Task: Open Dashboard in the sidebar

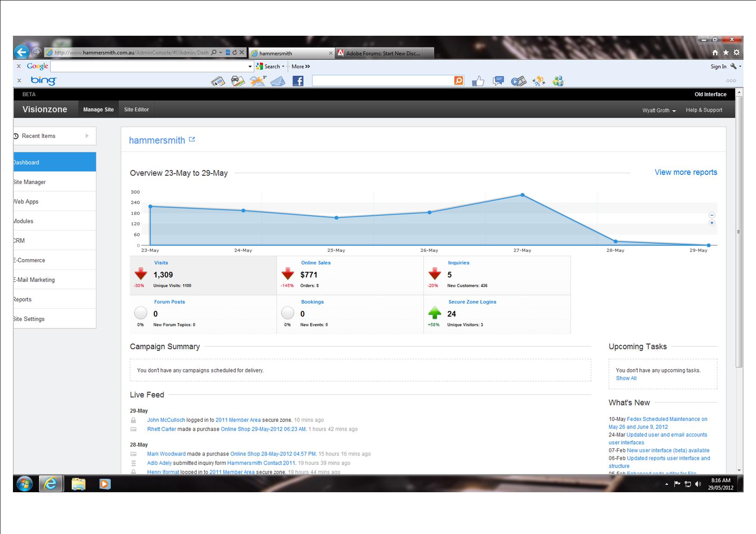Action: pos(55,162)
